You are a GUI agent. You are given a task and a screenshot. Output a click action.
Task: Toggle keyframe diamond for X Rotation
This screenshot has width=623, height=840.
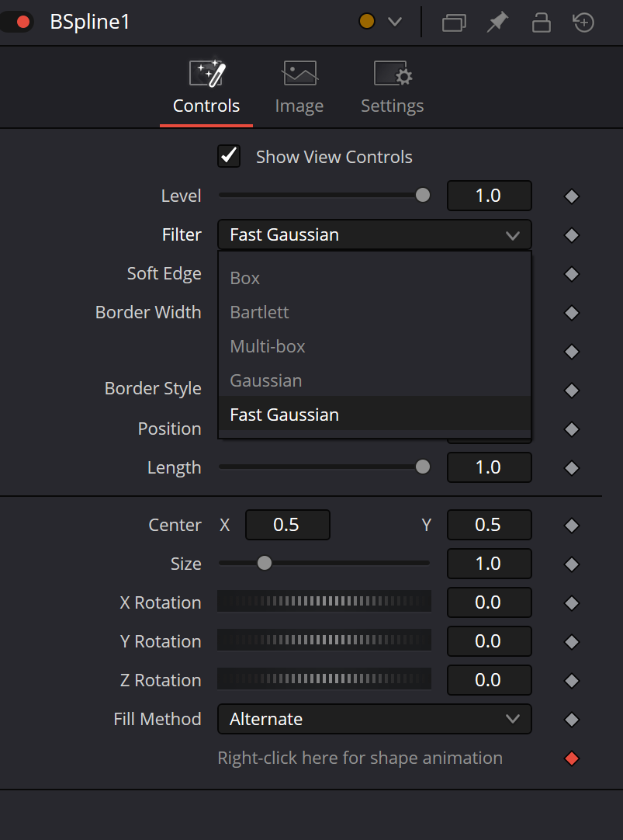click(572, 603)
